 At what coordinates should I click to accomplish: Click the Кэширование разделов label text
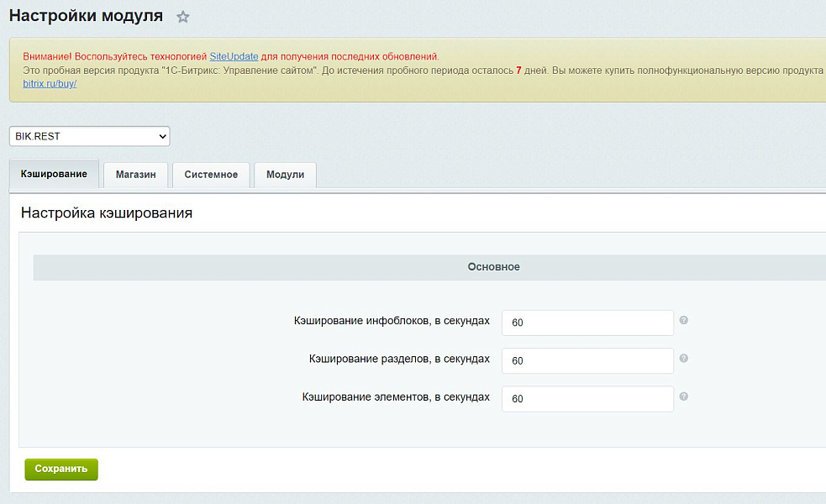[399, 359]
